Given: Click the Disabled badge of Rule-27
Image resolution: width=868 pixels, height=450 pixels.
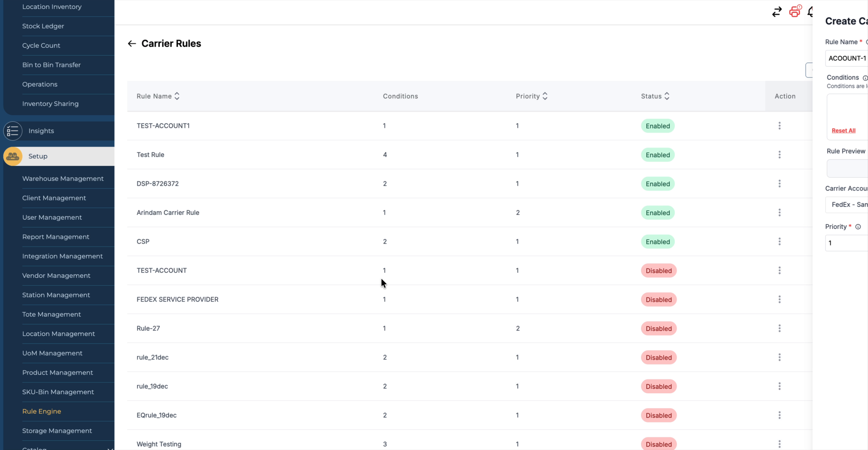Looking at the screenshot, I should point(658,329).
